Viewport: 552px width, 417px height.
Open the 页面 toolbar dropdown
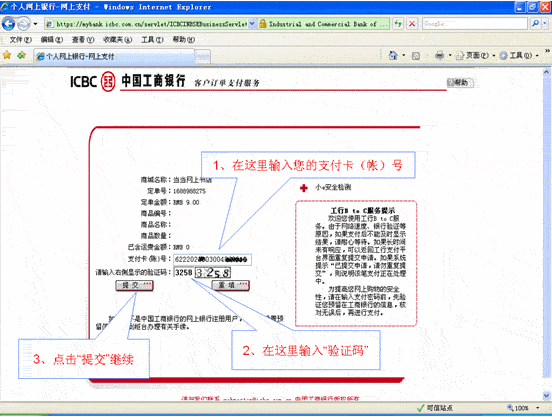pos(476,56)
